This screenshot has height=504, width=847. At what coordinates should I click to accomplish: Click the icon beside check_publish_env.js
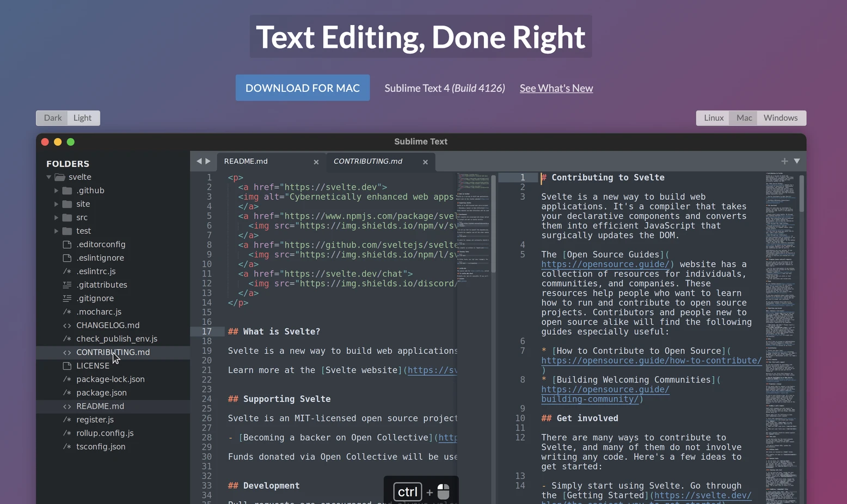(67, 339)
